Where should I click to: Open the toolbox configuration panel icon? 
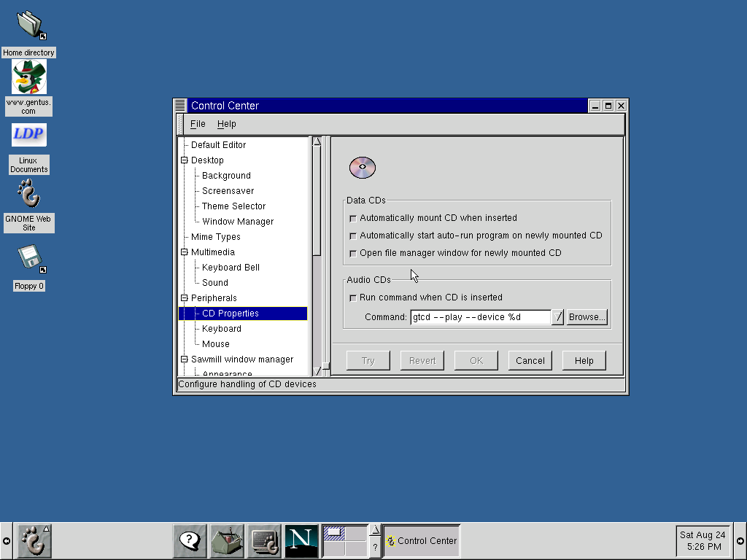click(228, 540)
